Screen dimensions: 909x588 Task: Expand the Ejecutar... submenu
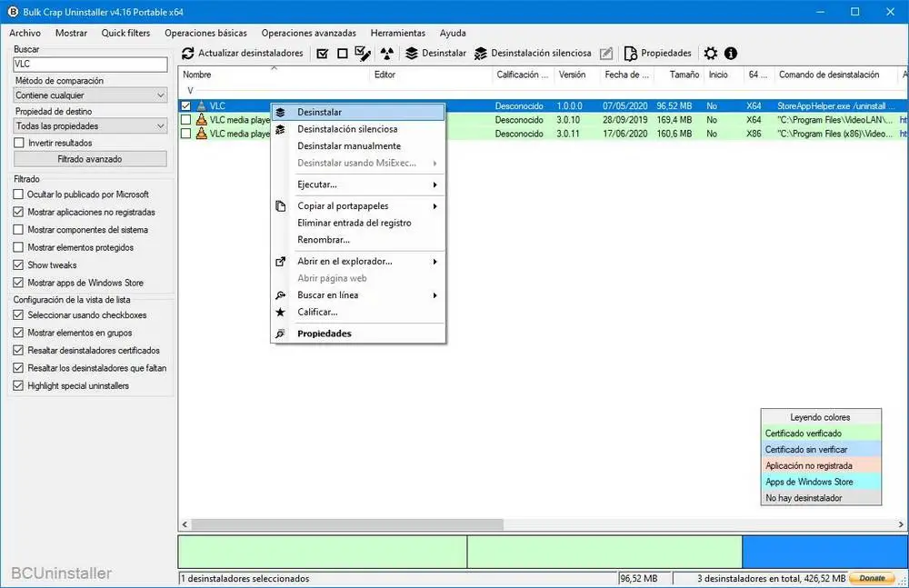(358, 184)
